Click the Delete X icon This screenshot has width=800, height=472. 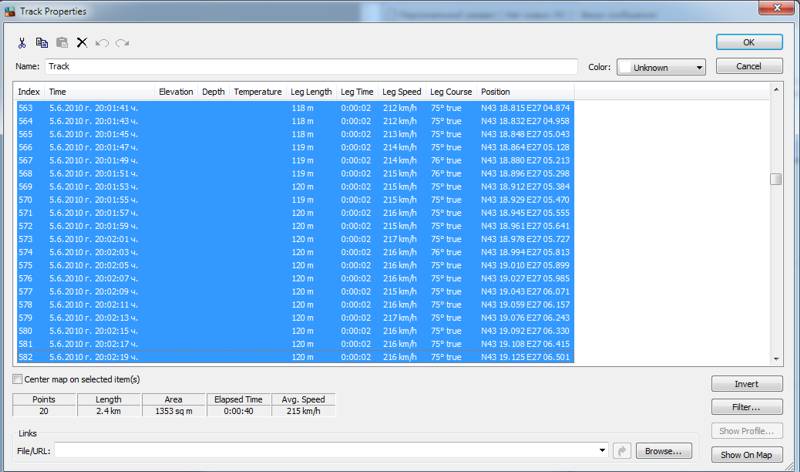coord(82,44)
